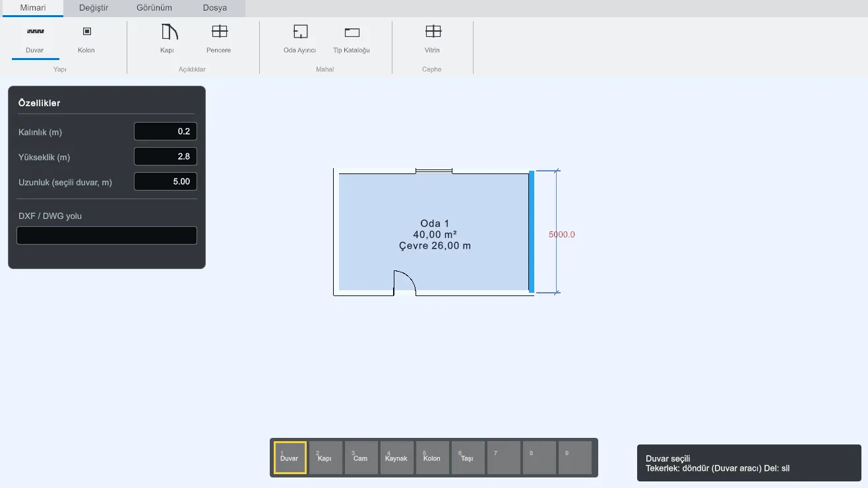Choose the Pencere window tool

click(x=219, y=40)
